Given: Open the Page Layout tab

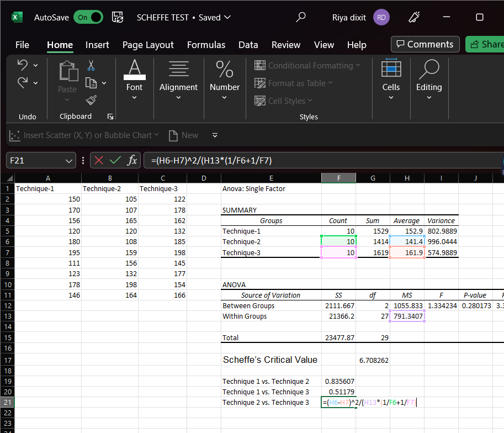Looking at the screenshot, I should pyautogui.click(x=148, y=45).
